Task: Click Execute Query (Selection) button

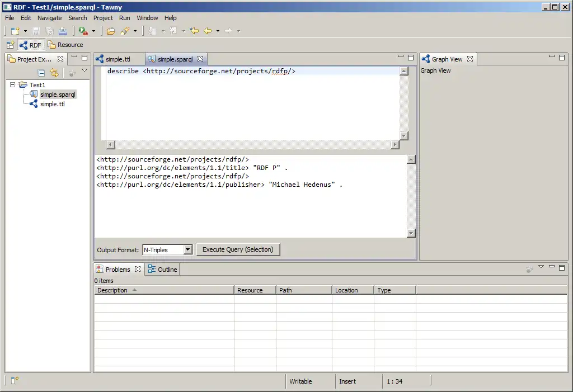Action: pos(238,249)
